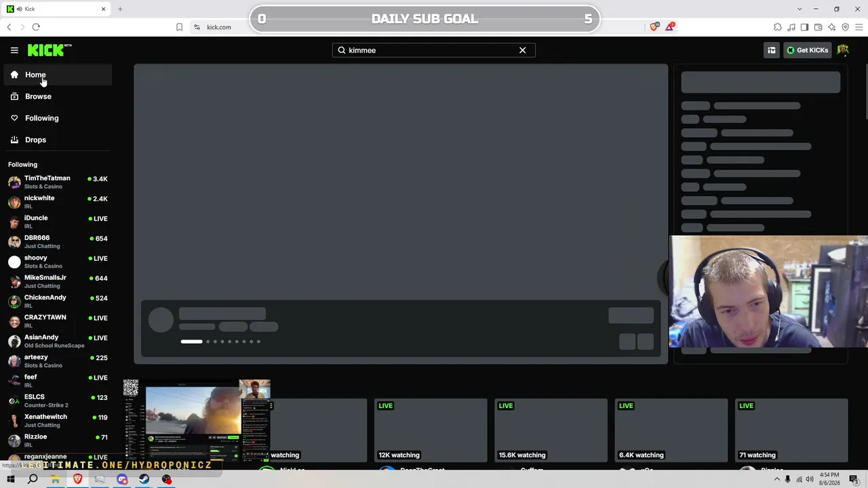Open Drops in the sidebar
The height and width of the screenshot is (488, 868).
58,140
